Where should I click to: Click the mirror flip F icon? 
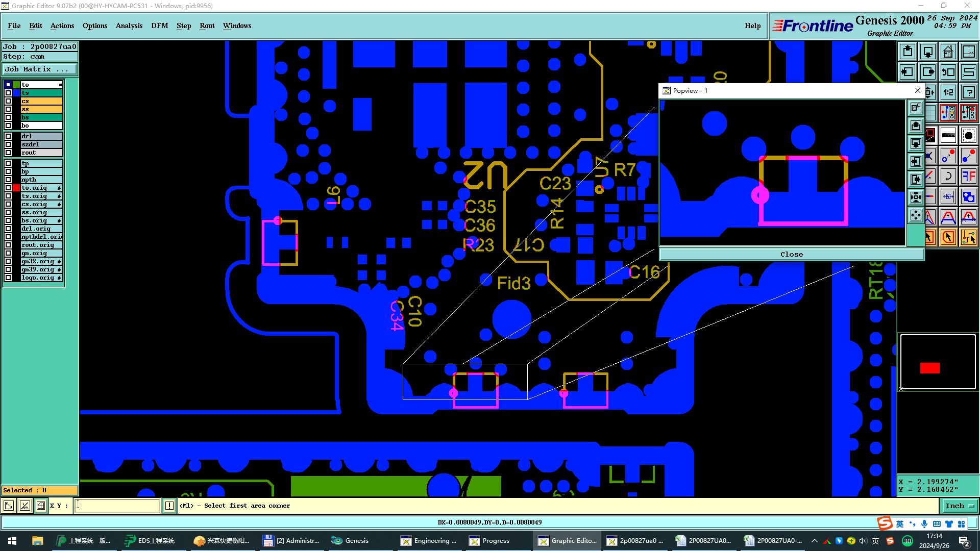[968, 176]
